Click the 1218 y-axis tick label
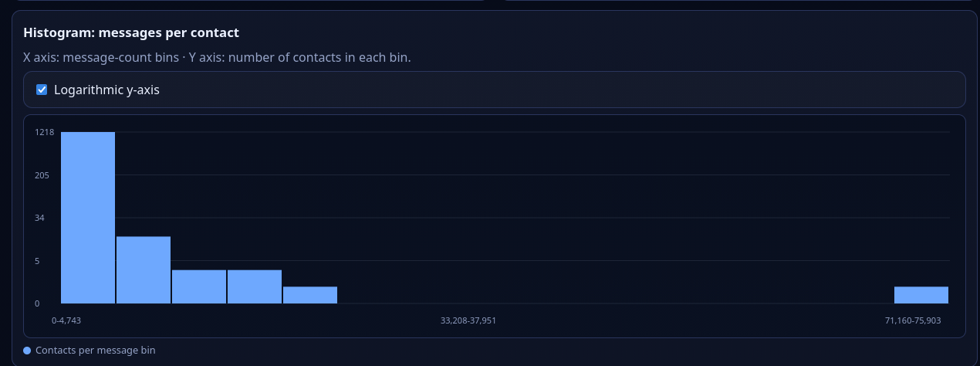The width and height of the screenshot is (980, 366). [x=45, y=132]
